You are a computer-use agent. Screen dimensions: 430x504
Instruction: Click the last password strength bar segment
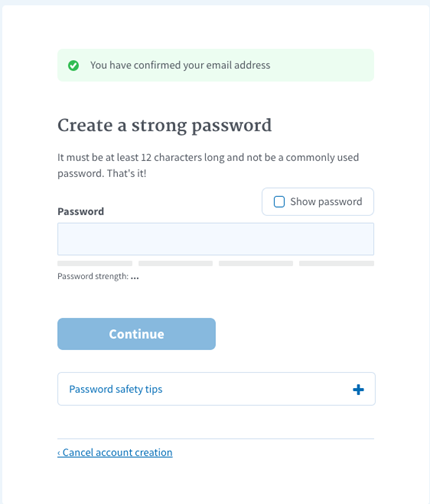tap(336, 263)
